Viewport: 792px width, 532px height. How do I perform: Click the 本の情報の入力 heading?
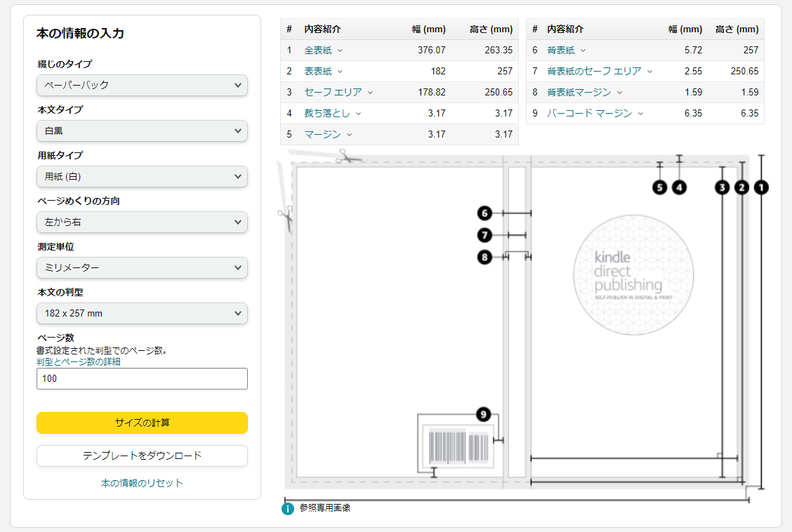point(80,33)
